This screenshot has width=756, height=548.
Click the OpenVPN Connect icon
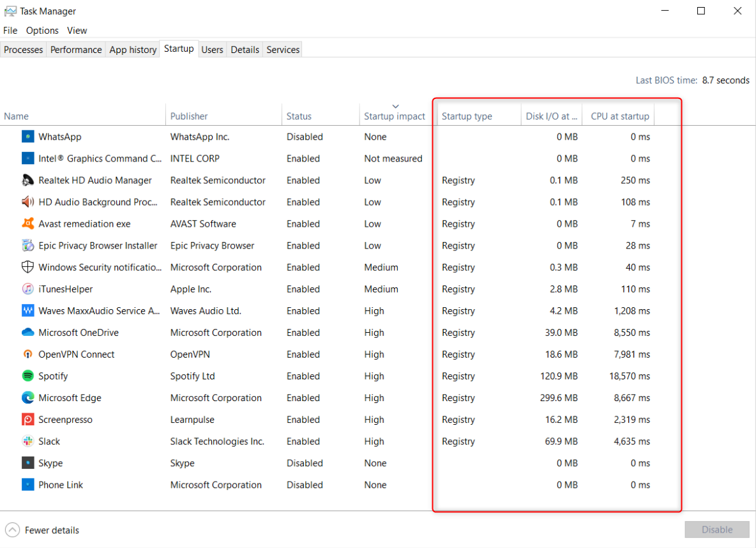coord(28,354)
